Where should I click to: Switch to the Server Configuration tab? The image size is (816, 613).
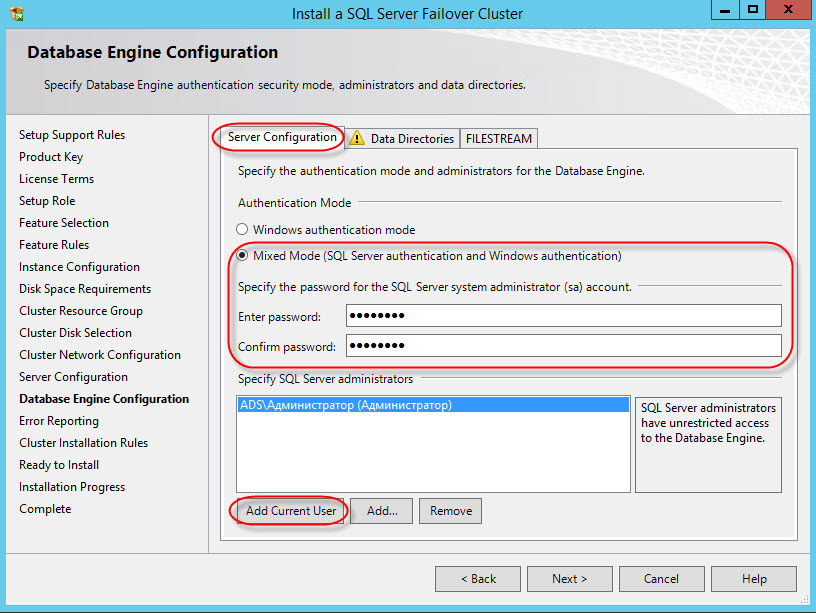[282, 137]
